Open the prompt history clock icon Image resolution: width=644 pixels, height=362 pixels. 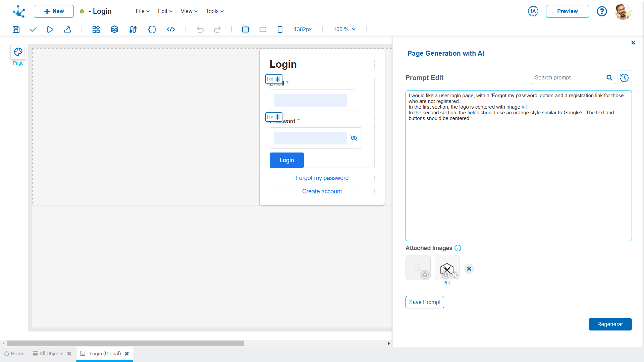tap(624, 78)
